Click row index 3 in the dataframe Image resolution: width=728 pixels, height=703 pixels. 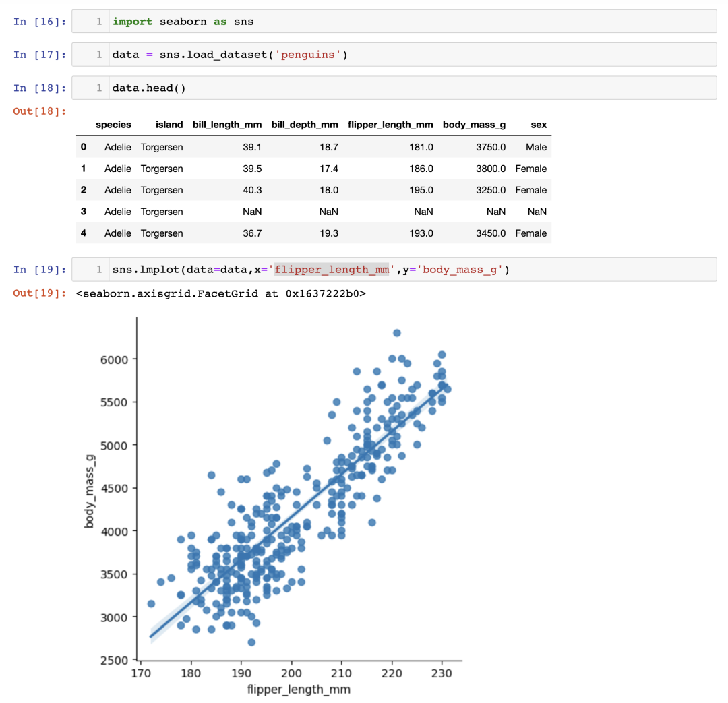pyautogui.click(x=84, y=211)
